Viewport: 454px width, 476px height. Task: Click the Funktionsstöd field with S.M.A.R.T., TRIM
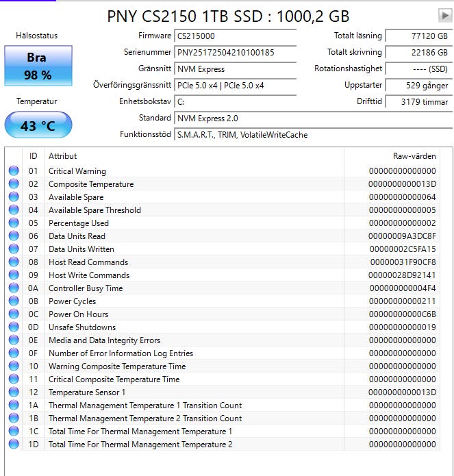coord(313,134)
